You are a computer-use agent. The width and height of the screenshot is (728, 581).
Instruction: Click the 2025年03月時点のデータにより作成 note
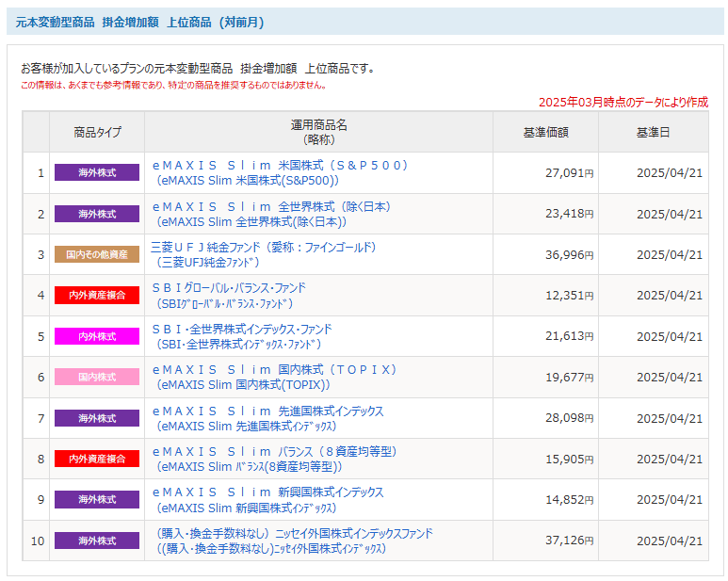[x=623, y=102]
